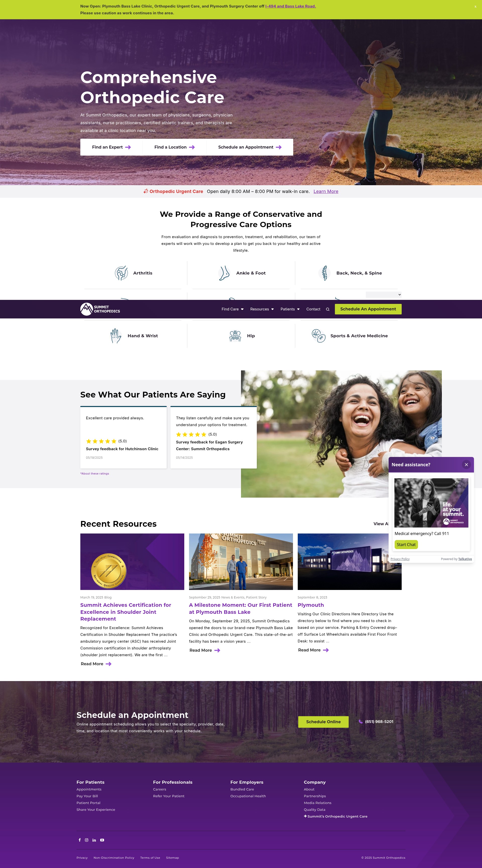Start Chat in the assistance widget
Viewport: 482px width, 868px height.
[x=406, y=545]
